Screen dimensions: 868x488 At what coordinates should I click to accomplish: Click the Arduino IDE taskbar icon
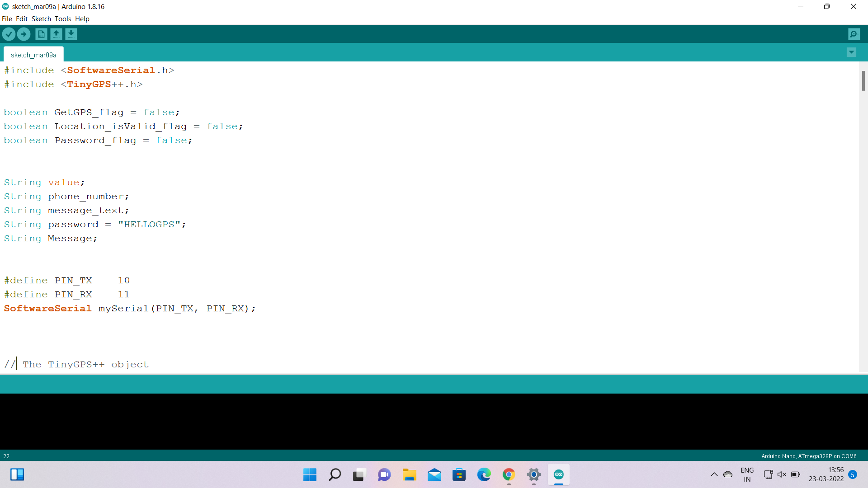(x=559, y=475)
